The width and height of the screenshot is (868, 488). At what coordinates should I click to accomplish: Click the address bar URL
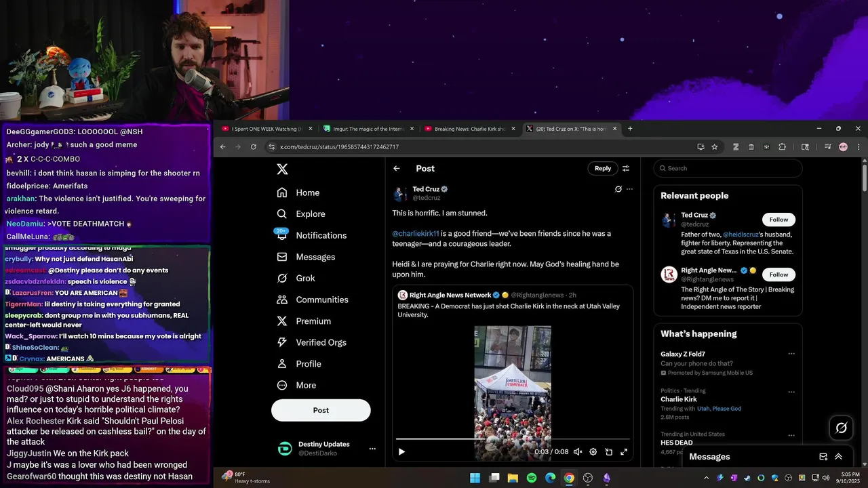pos(340,147)
